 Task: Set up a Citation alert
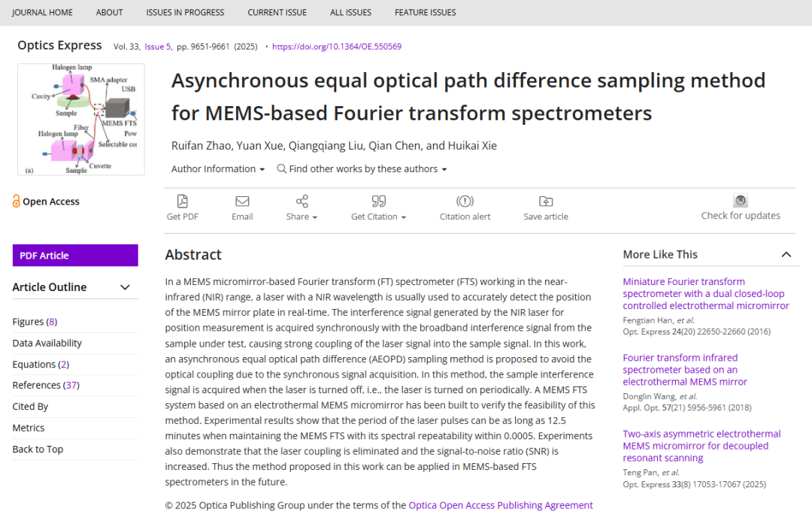[465, 201]
